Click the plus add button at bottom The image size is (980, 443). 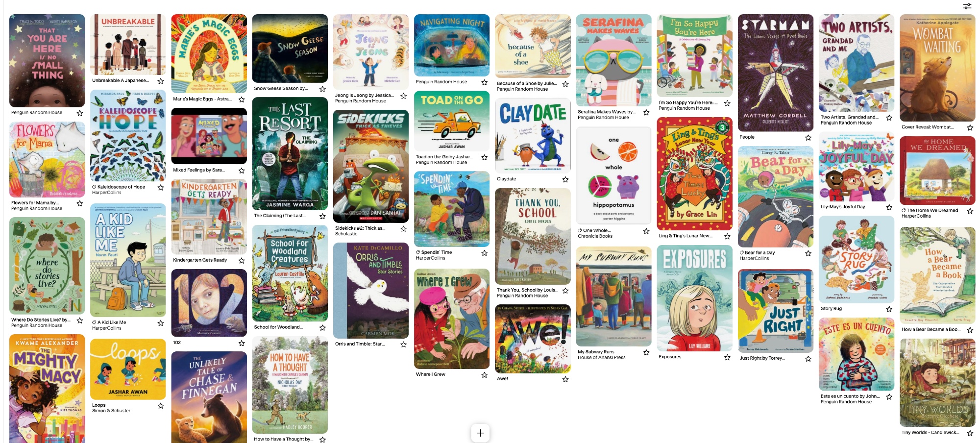point(480,433)
